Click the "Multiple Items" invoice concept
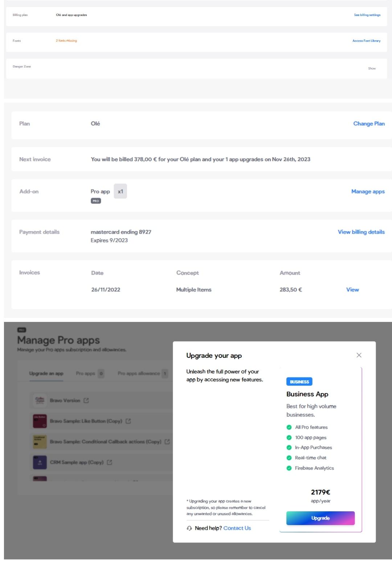Screen dimensions: 392x561 tap(194, 290)
